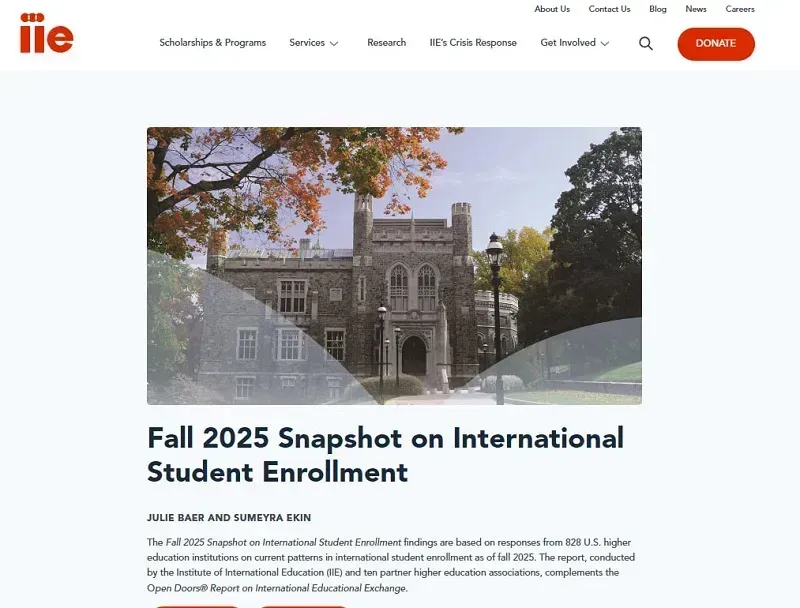Viewport: 800px width, 608px height.
Task: Click the IIE logo
Action: coord(47,33)
